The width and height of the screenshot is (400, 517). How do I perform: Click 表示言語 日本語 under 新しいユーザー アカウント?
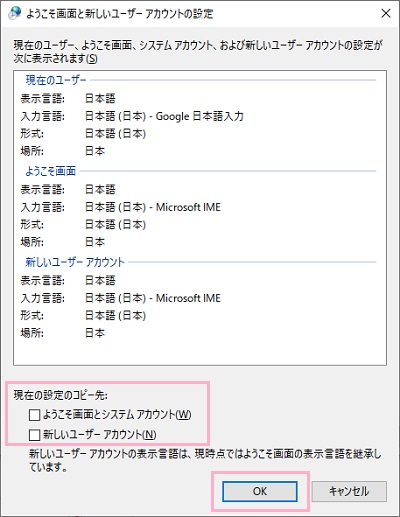(x=100, y=281)
